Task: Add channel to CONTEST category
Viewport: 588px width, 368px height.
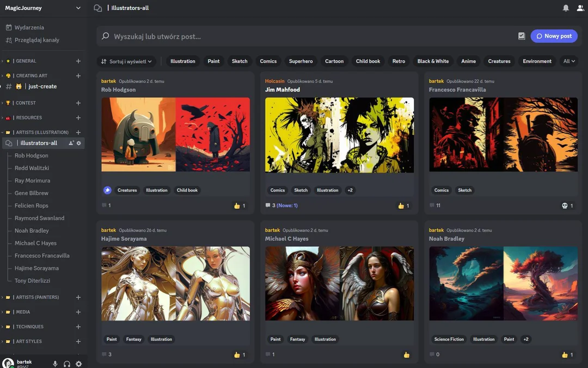Action: [x=78, y=103]
